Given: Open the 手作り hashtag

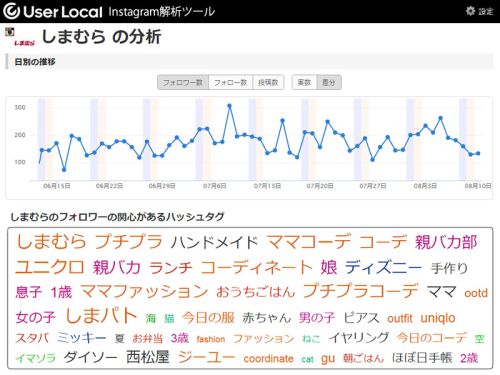Looking at the screenshot, I should pos(449,268).
